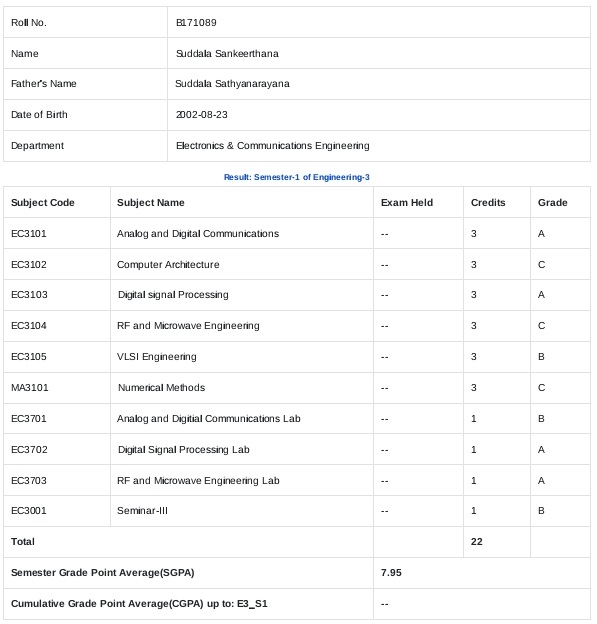Click the Result: Semester-1 of Engineering-3 heading

pos(297,177)
